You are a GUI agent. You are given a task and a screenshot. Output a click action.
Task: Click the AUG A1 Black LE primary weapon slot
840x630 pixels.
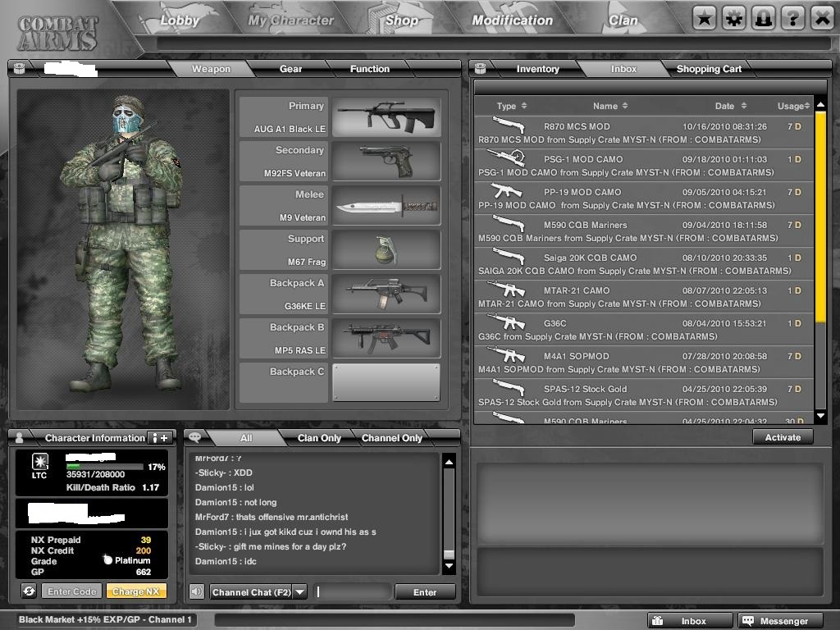point(386,116)
